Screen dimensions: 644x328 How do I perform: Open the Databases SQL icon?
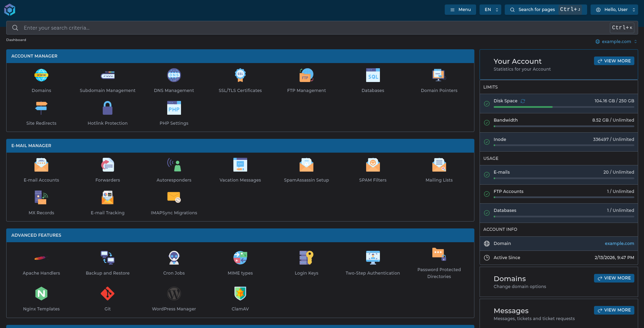[x=373, y=75]
